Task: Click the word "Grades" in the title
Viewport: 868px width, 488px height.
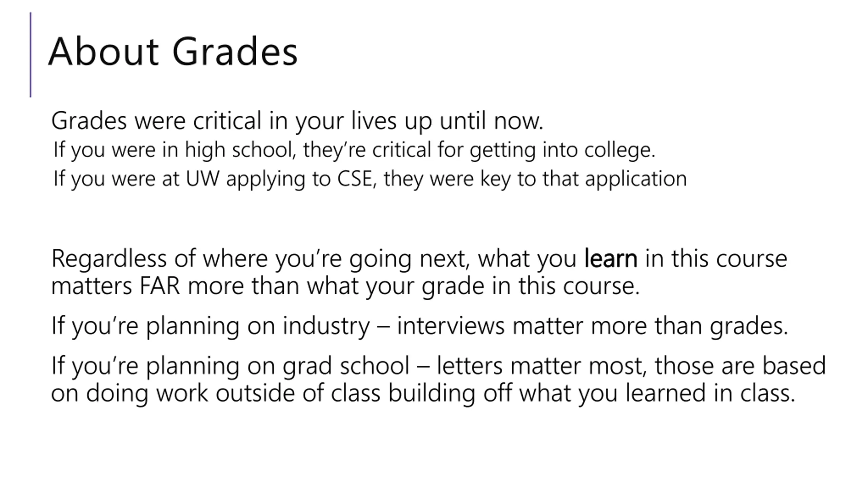Action: coord(235,52)
